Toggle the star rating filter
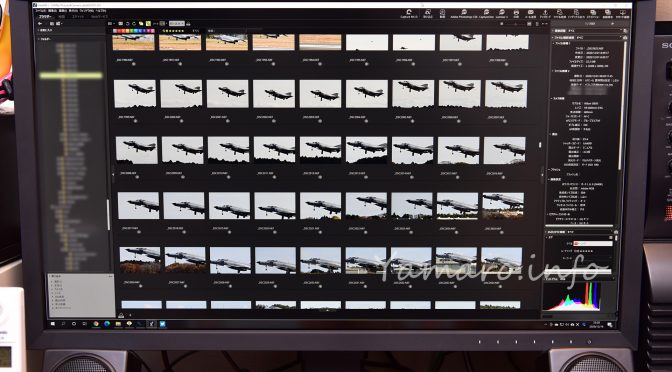The width and height of the screenshot is (672, 372). coord(173,31)
